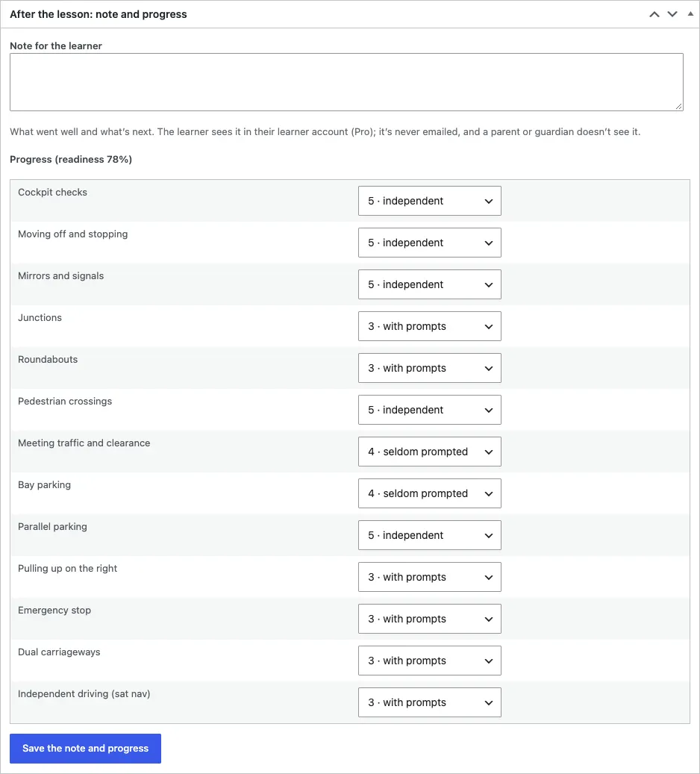Click the textarea resize handle corner
The width and height of the screenshot is (700, 774).
(x=679, y=106)
